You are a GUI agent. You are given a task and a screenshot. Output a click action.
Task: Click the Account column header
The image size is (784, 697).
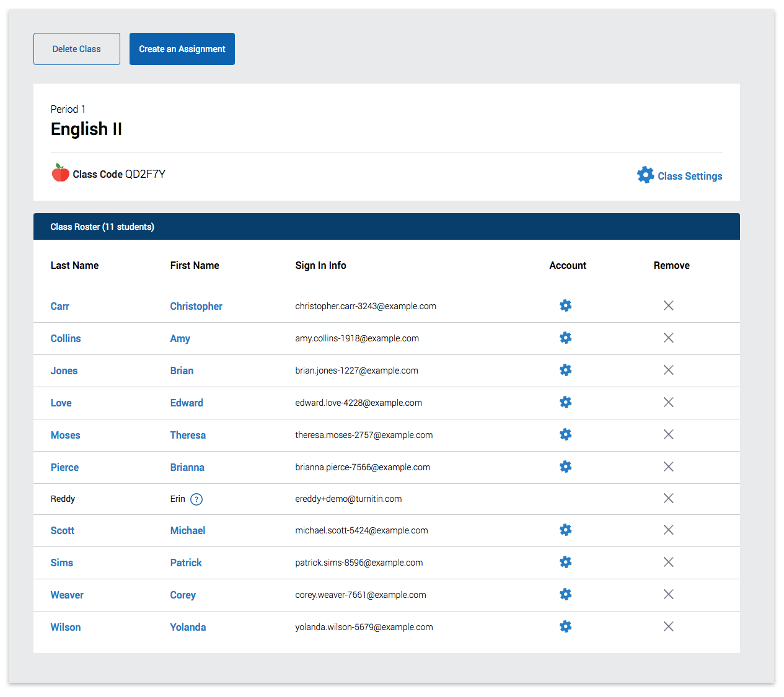point(568,265)
